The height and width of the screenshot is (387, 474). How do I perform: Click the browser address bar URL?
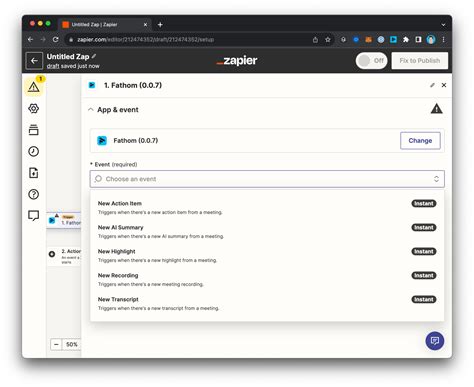[146, 40]
